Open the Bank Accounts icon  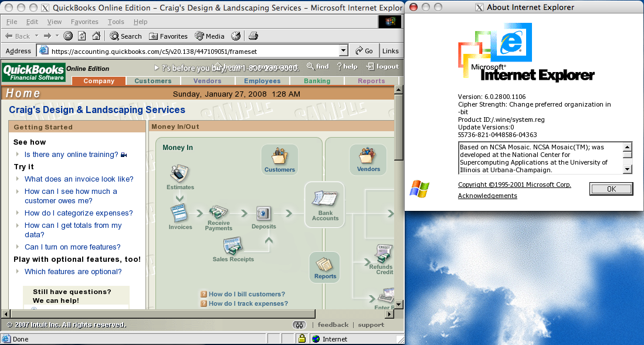(325, 204)
